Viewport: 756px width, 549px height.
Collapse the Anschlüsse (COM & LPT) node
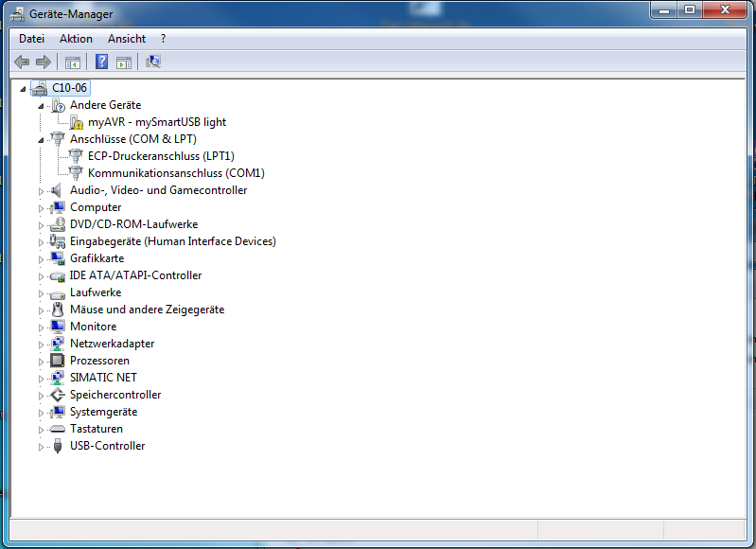point(41,140)
